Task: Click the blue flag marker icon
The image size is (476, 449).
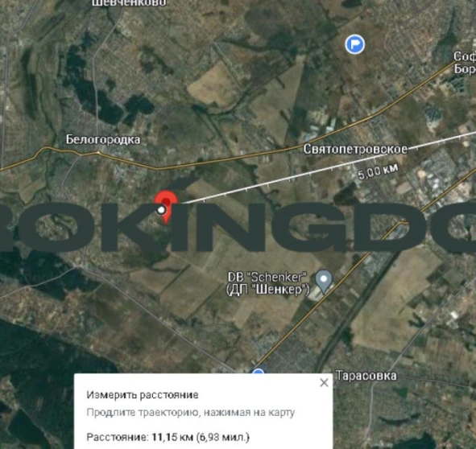Action: pyautogui.click(x=354, y=44)
